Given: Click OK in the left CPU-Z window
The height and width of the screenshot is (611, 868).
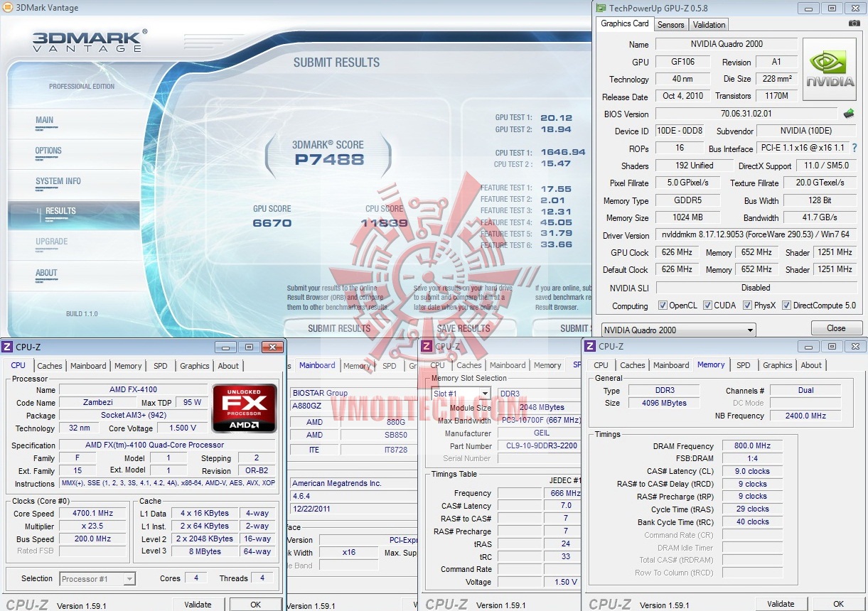Looking at the screenshot, I should click(255, 605).
